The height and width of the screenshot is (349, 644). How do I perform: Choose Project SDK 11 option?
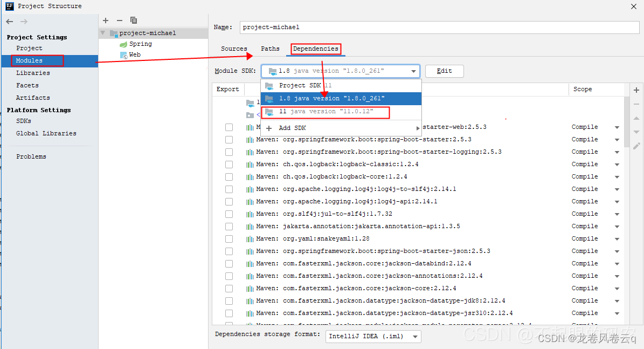point(341,86)
